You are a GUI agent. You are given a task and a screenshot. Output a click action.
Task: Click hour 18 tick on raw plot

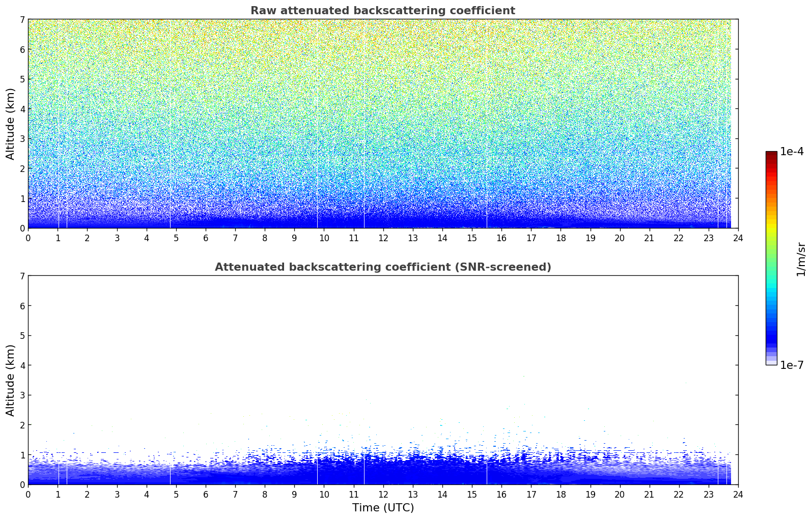coord(561,238)
